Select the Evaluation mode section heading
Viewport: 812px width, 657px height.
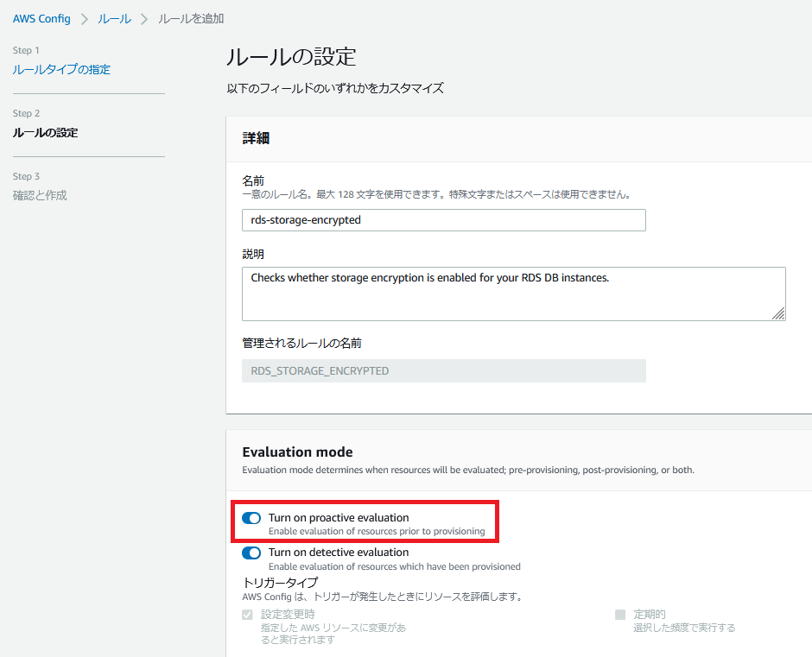[x=297, y=452]
